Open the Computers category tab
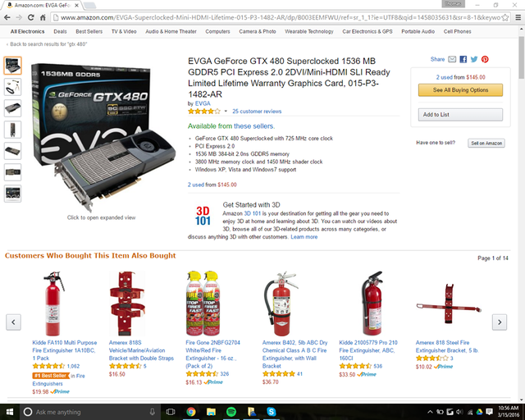The image size is (525, 420). [x=217, y=31]
